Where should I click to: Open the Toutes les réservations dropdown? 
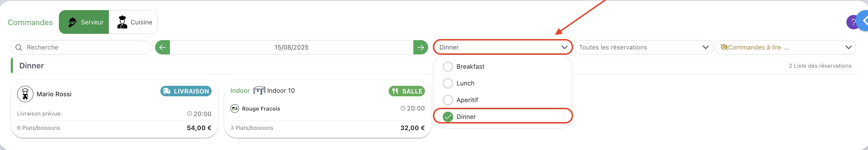point(644,47)
